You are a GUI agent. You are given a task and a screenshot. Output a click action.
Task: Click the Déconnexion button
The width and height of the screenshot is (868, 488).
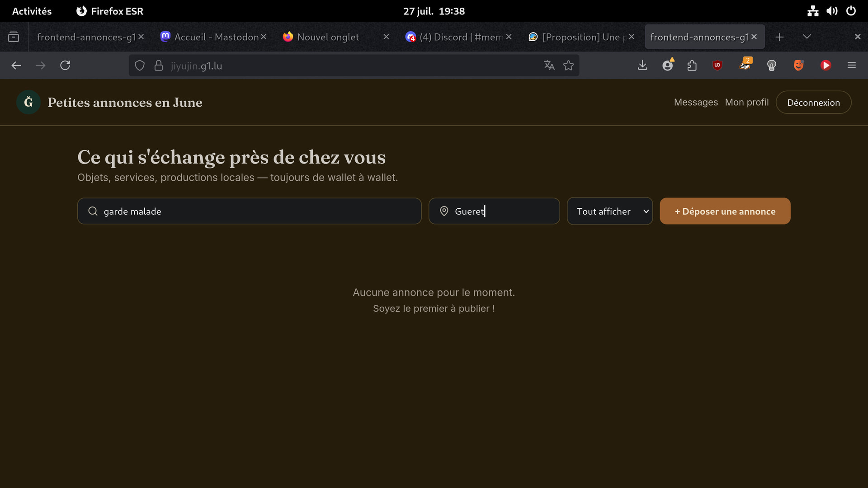[x=813, y=103]
